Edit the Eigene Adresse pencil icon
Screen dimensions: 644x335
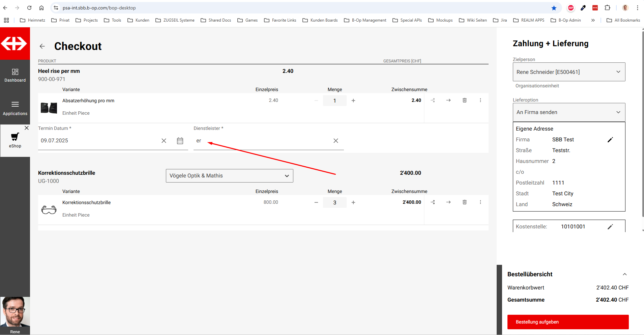[x=610, y=140]
